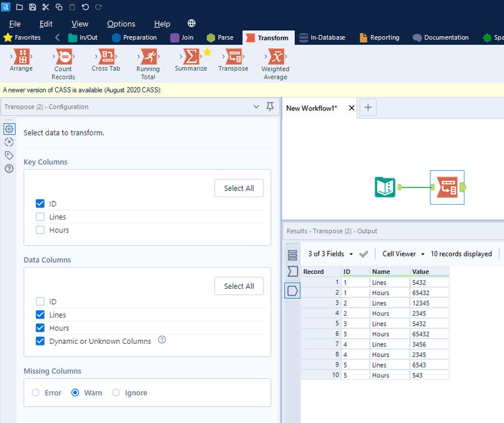Image resolution: width=504 pixels, height=423 pixels.
Task: Select the Summarize tool
Action: point(191,60)
